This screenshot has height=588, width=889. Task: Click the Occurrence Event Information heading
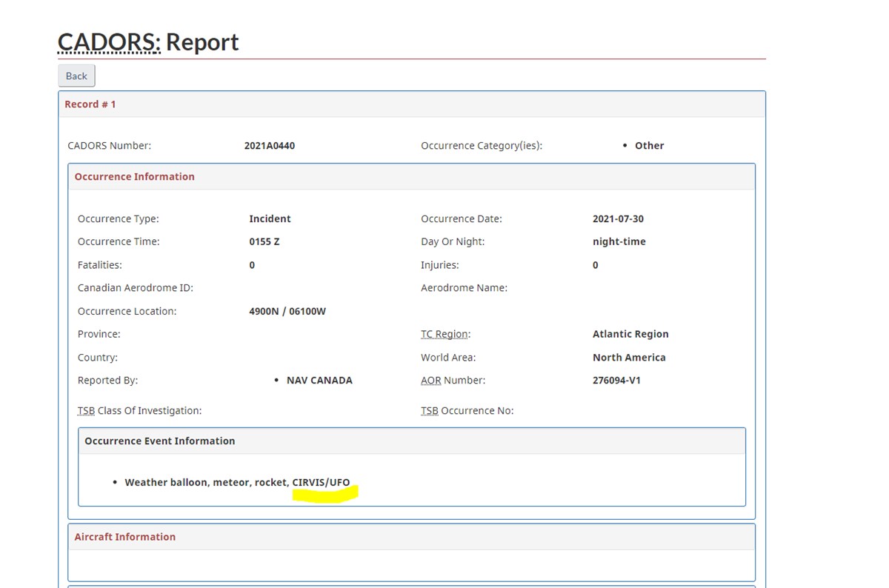159,441
